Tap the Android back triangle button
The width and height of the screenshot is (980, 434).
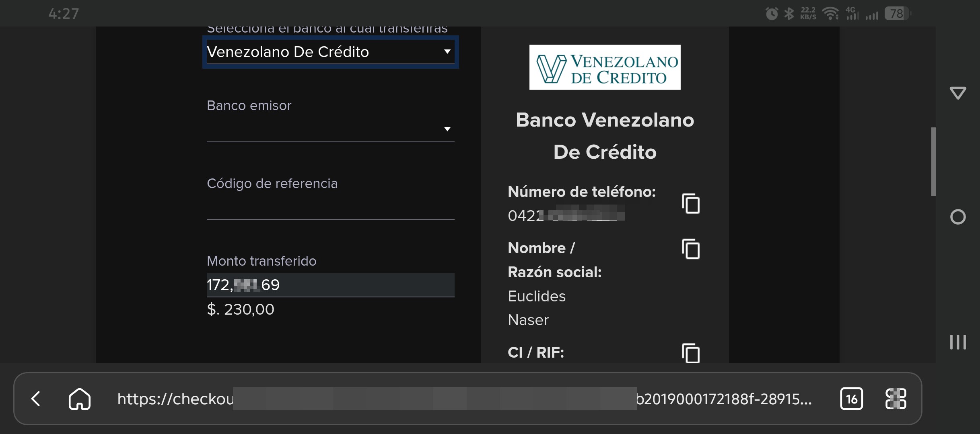tap(958, 93)
